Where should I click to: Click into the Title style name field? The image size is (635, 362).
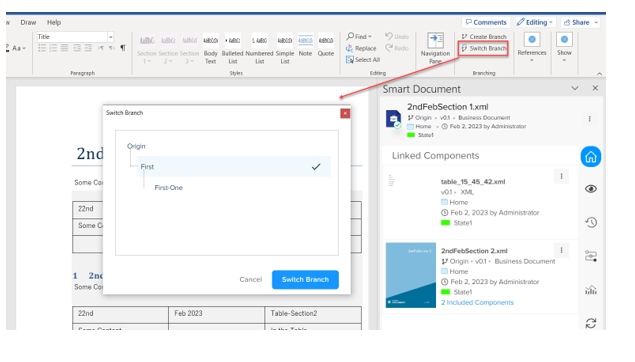tap(72, 37)
